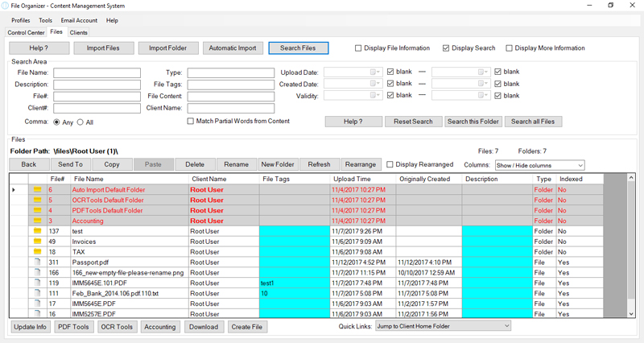Toggle first blank checkbox for Validity
The height and width of the screenshot is (343, 644).
coord(390,95)
